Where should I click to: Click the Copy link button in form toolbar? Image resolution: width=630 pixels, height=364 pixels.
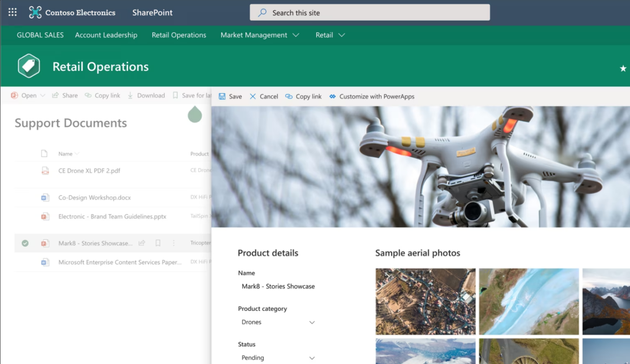(303, 96)
